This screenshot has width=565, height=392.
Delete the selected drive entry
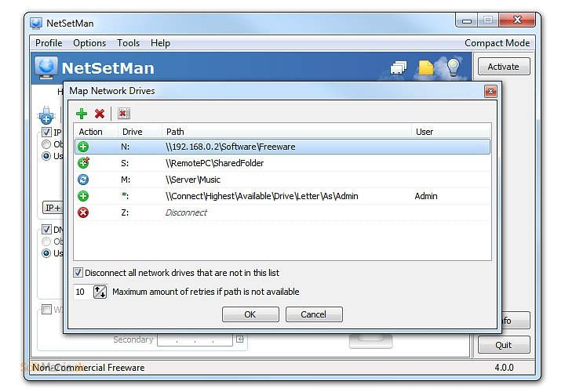(100, 114)
